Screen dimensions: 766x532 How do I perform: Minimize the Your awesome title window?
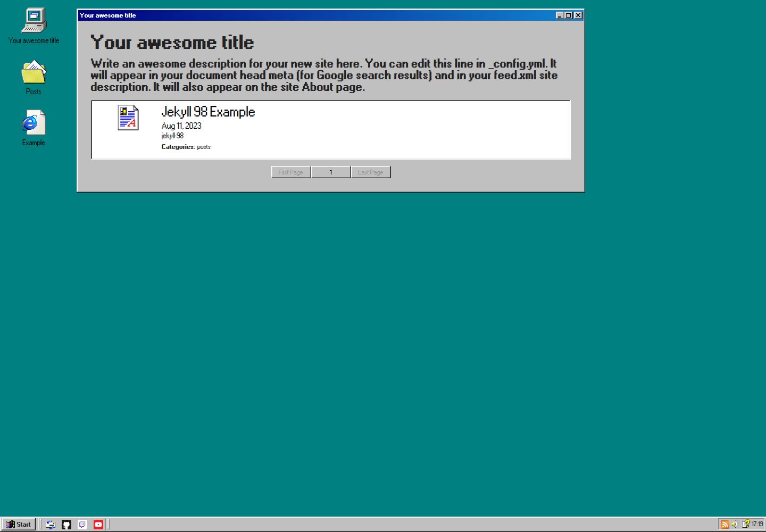[x=560, y=15]
